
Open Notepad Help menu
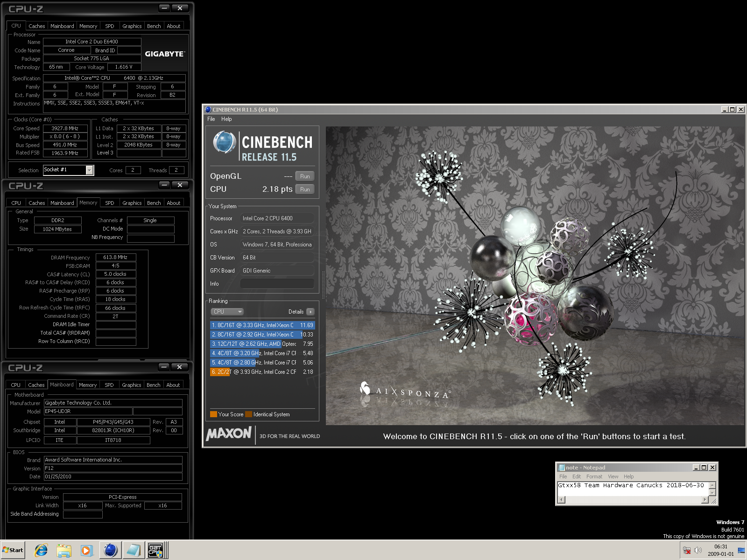[x=629, y=476]
